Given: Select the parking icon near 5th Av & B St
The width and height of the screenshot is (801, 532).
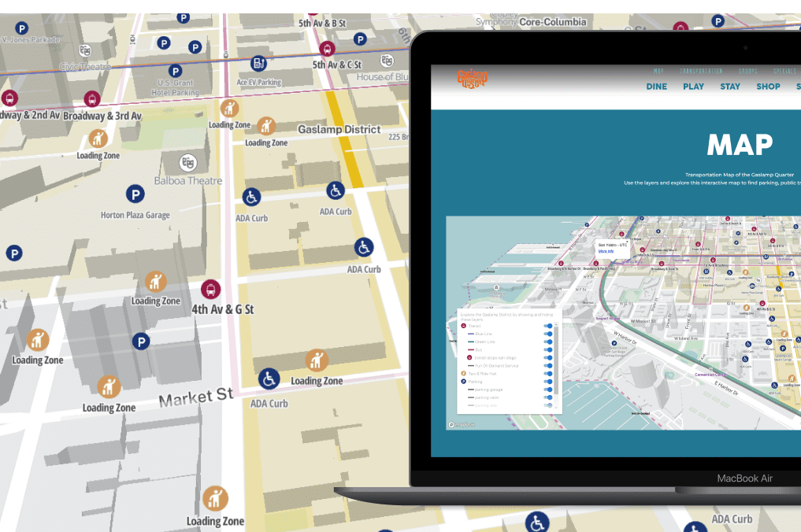Looking at the screenshot, I should tap(360, 39).
